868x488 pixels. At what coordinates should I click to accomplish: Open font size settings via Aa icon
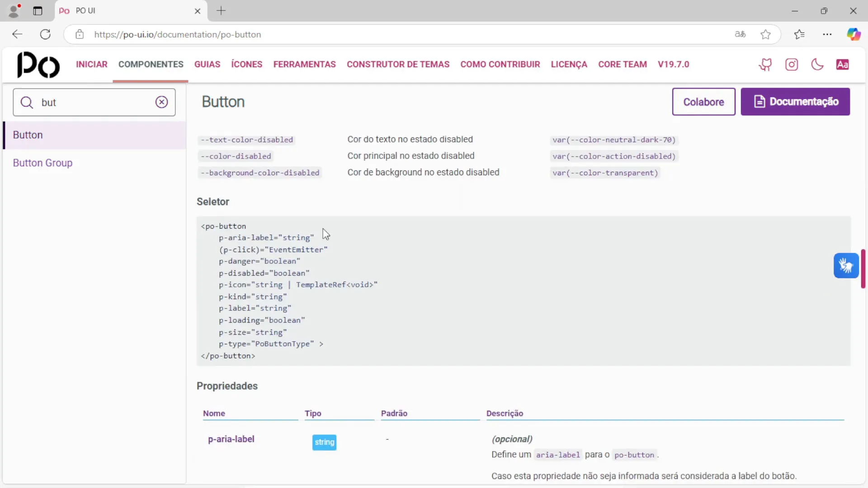[843, 65]
